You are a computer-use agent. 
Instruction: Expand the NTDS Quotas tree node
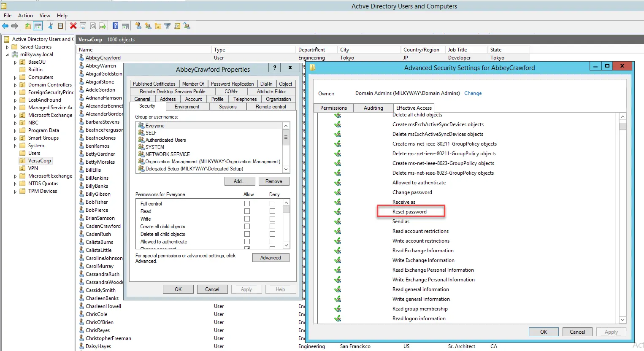click(15, 184)
